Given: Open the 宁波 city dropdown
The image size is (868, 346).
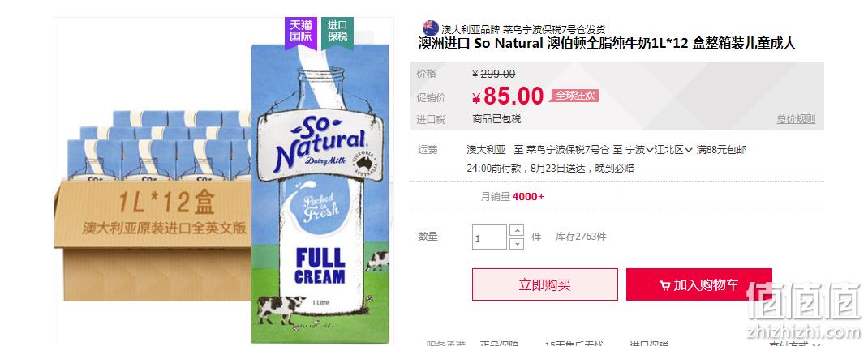Looking at the screenshot, I should pos(639,149).
